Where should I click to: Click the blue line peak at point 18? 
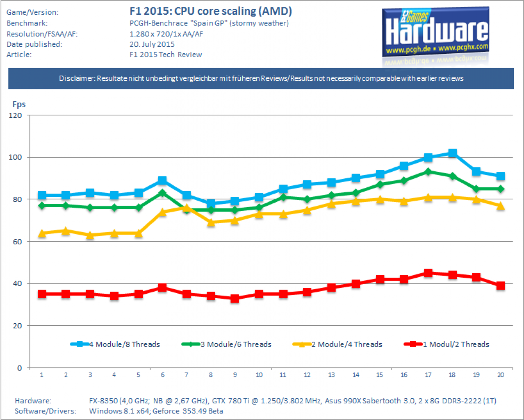(452, 153)
